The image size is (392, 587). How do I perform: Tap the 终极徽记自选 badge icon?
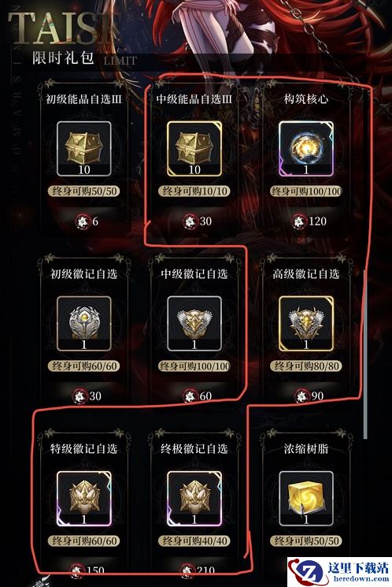click(194, 499)
